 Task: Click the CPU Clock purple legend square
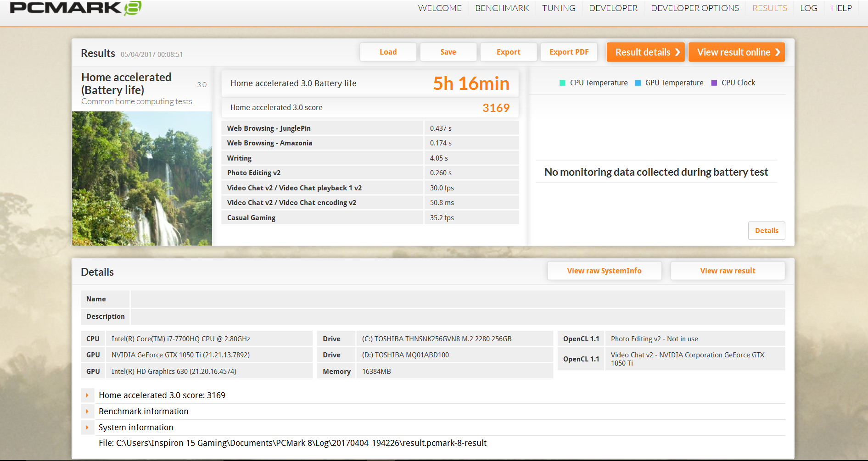714,83
